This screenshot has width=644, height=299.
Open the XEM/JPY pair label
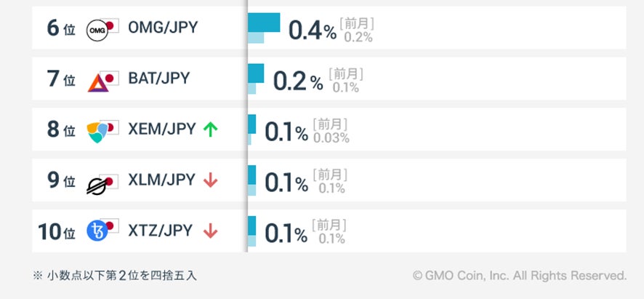tap(161, 129)
